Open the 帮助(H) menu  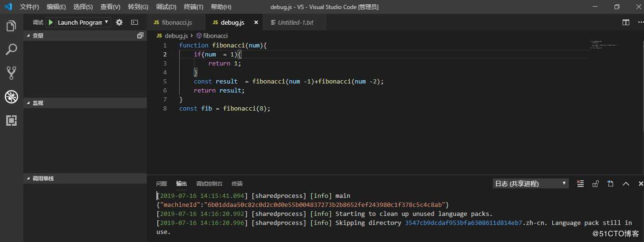pos(221,7)
